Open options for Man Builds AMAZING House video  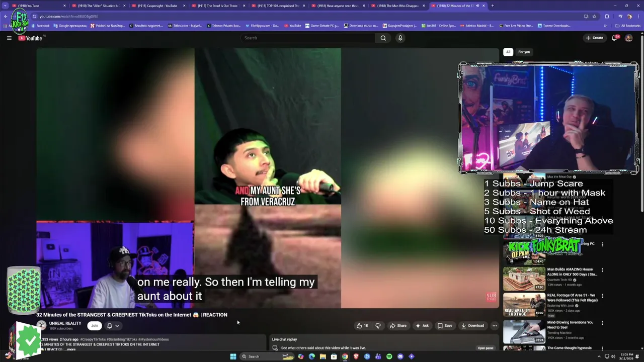coord(602,270)
